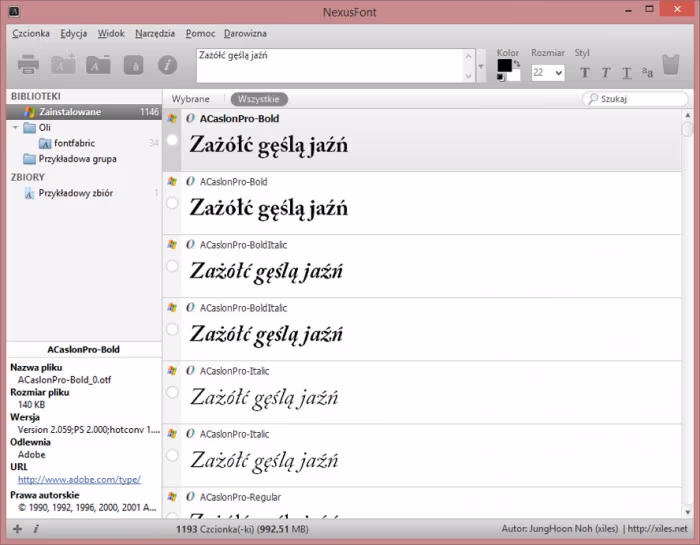Viewport: 700px width, 545px height.
Task: Open the adobe.com/type URL link
Action: (x=79, y=479)
